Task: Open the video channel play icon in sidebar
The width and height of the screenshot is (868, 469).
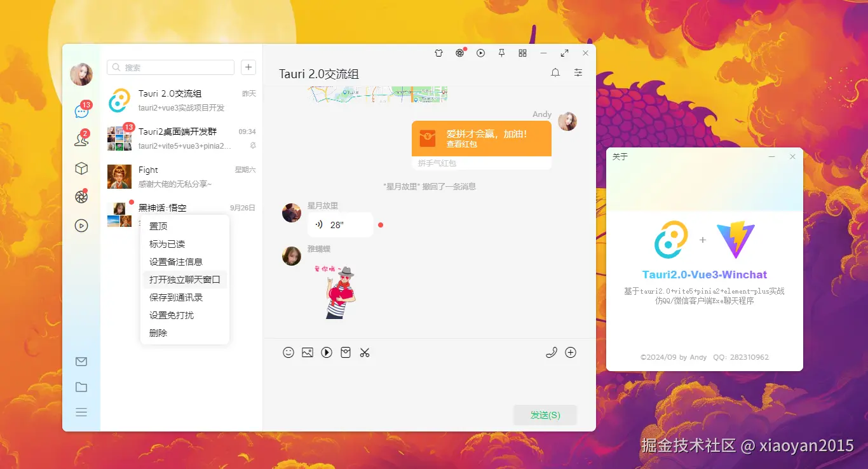Action: (81, 226)
